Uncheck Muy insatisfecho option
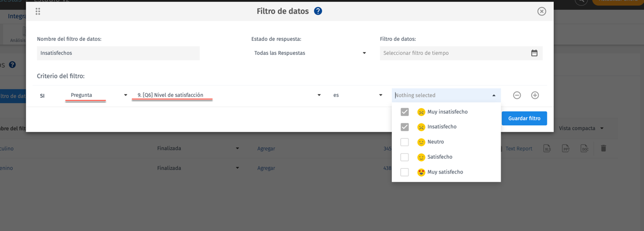This screenshot has width=644, height=231. click(405, 112)
